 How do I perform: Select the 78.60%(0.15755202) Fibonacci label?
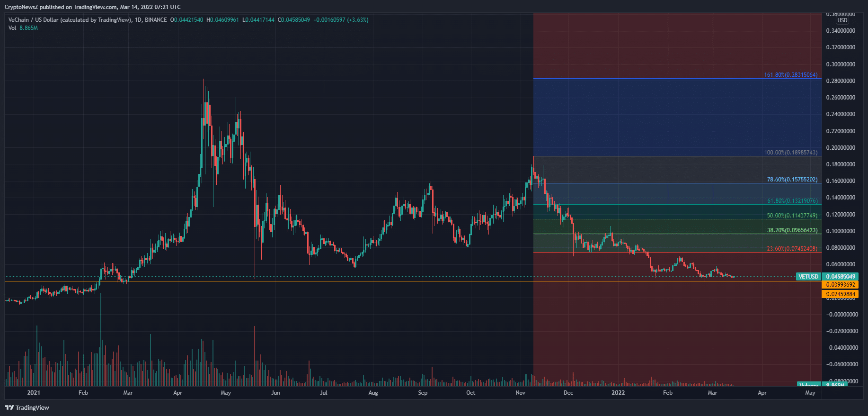[792, 180]
